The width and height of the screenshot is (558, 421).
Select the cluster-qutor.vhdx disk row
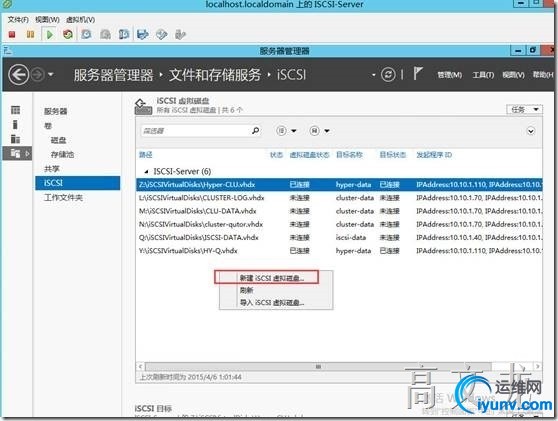(339, 224)
